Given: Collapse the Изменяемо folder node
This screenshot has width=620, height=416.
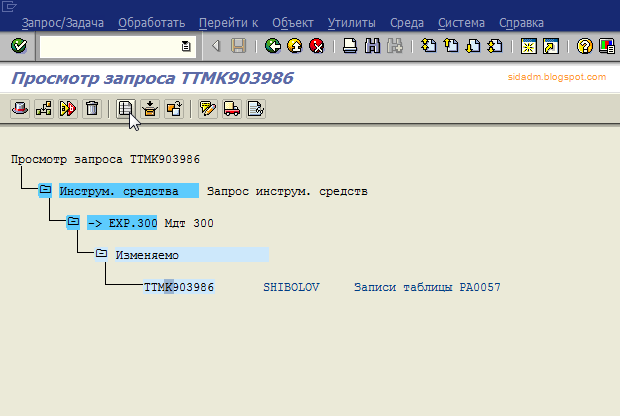Looking at the screenshot, I should click(101, 253).
